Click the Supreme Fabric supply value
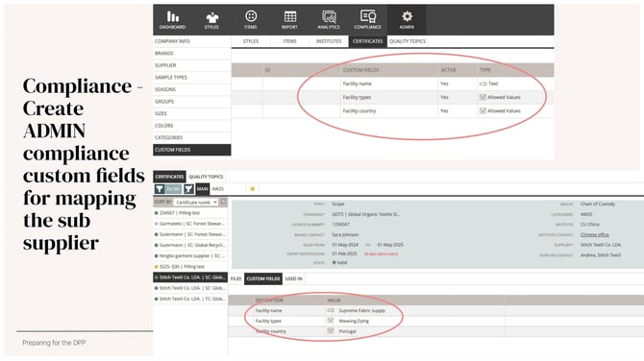Screen dimensions: 644x361 coord(361,310)
